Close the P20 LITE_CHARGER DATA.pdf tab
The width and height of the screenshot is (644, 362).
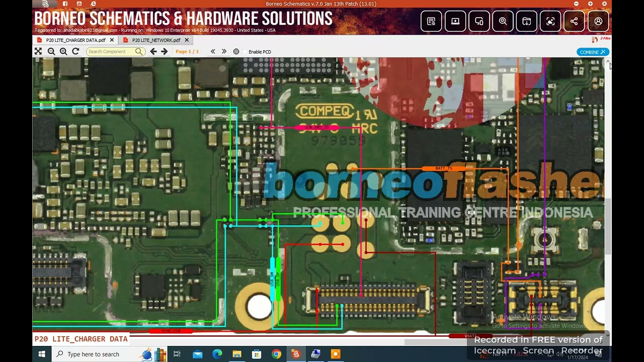[112, 40]
